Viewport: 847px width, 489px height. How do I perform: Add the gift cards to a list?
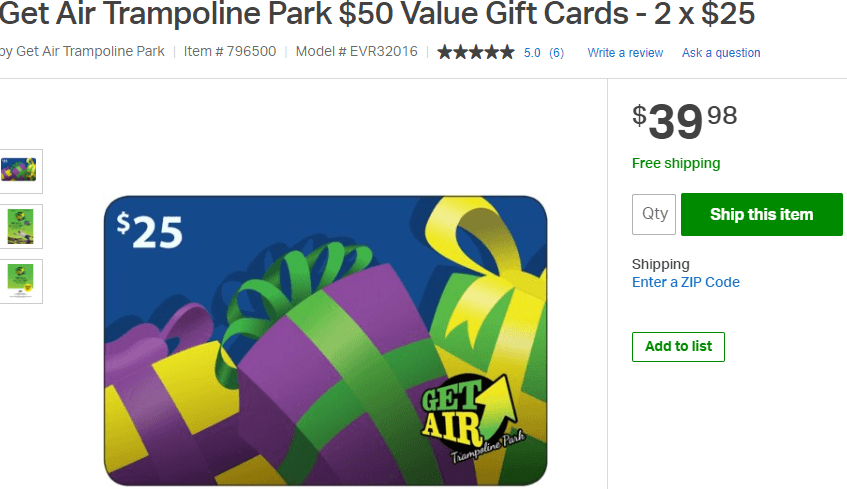678,346
